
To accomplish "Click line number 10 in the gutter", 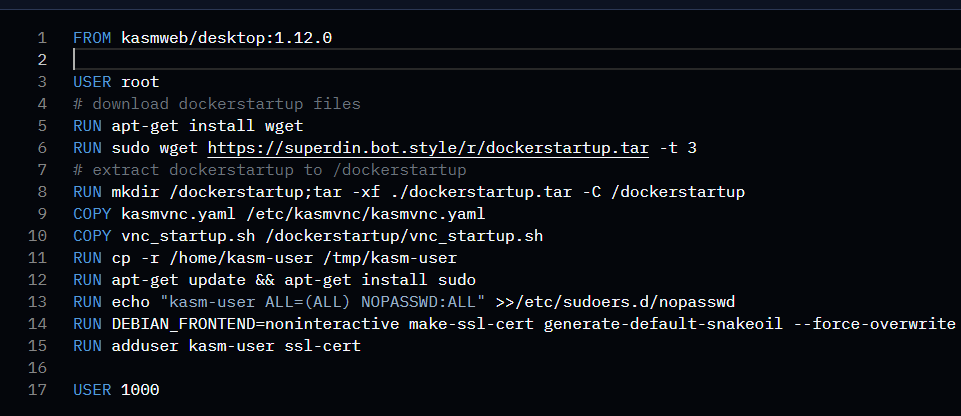I will [37, 236].
